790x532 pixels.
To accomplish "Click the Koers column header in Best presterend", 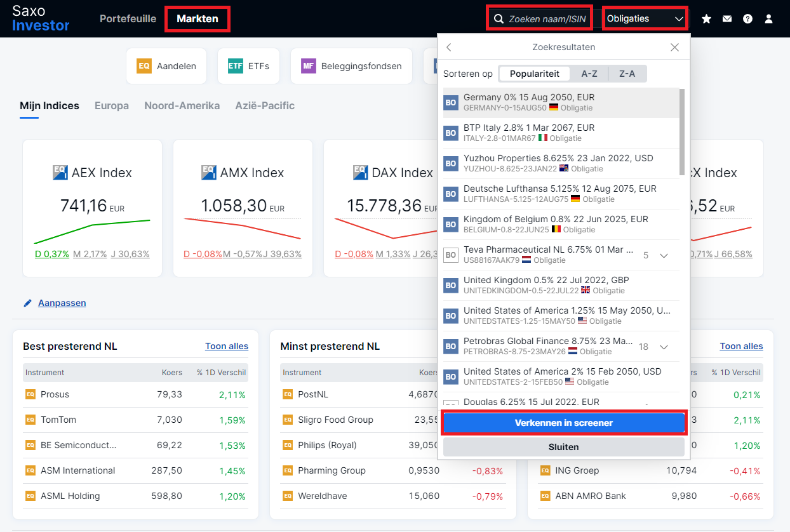I will (171, 373).
